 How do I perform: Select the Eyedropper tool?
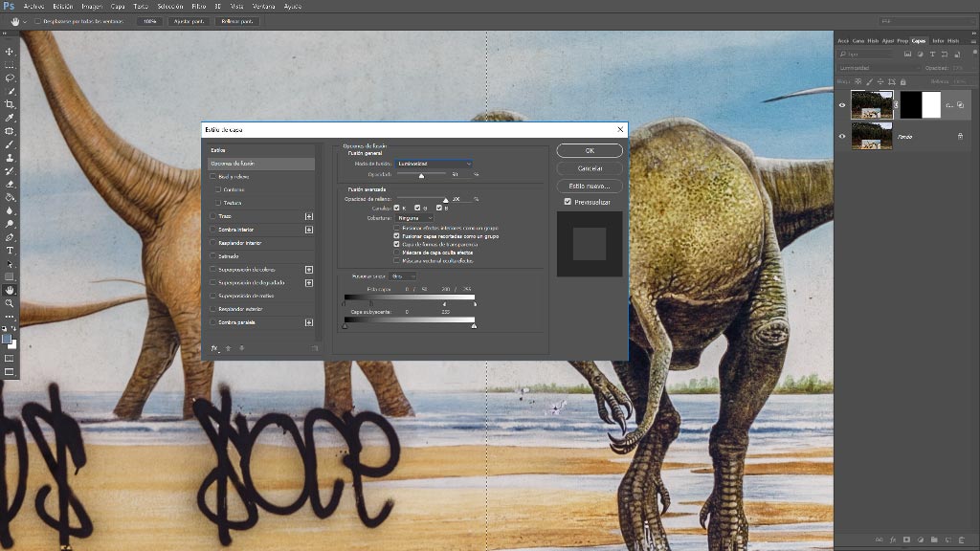[10, 118]
